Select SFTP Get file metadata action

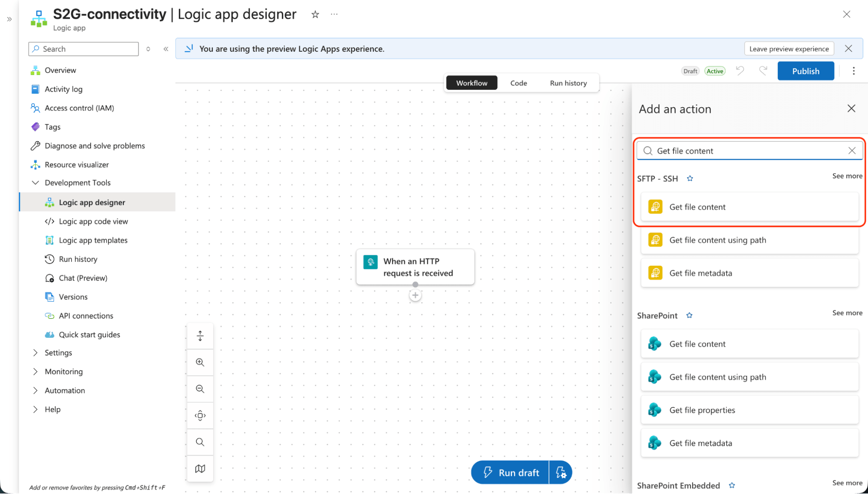(749, 273)
